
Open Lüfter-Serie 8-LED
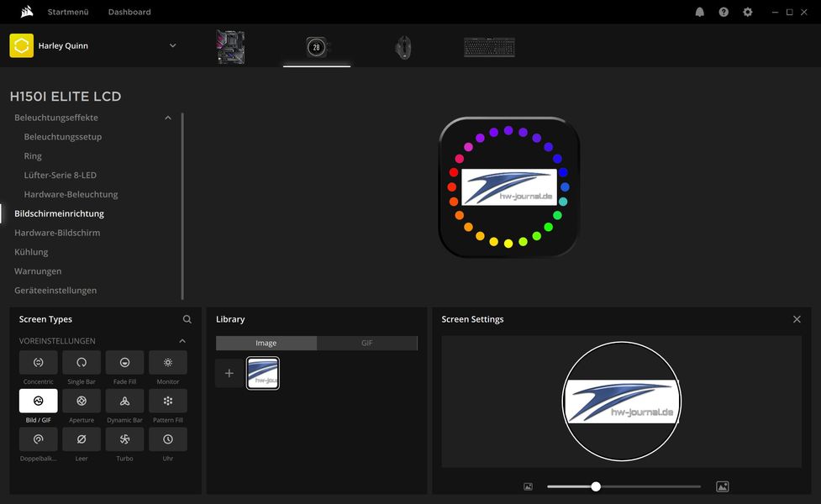61,175
